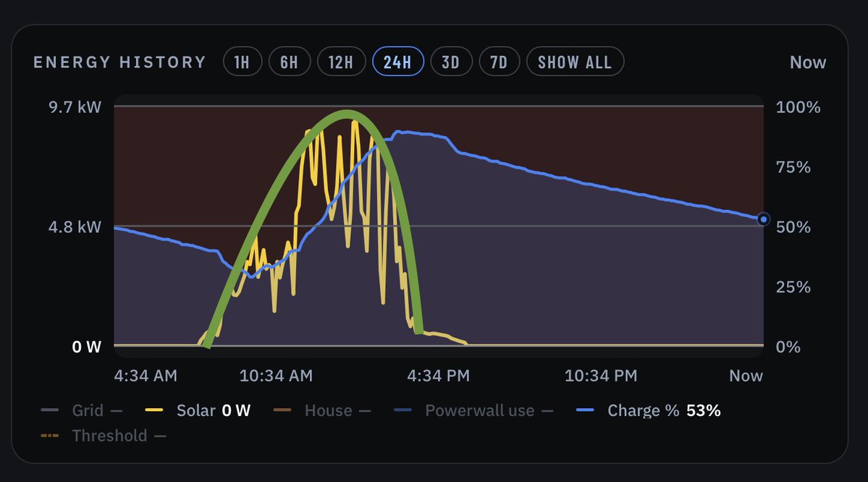Toggle the Powerwall use legend entry
Viewport: 868px width, 482px height.
(x=473, y=410)
